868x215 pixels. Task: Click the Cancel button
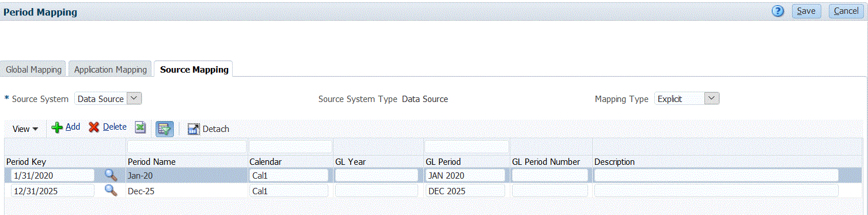click(846, 11)
